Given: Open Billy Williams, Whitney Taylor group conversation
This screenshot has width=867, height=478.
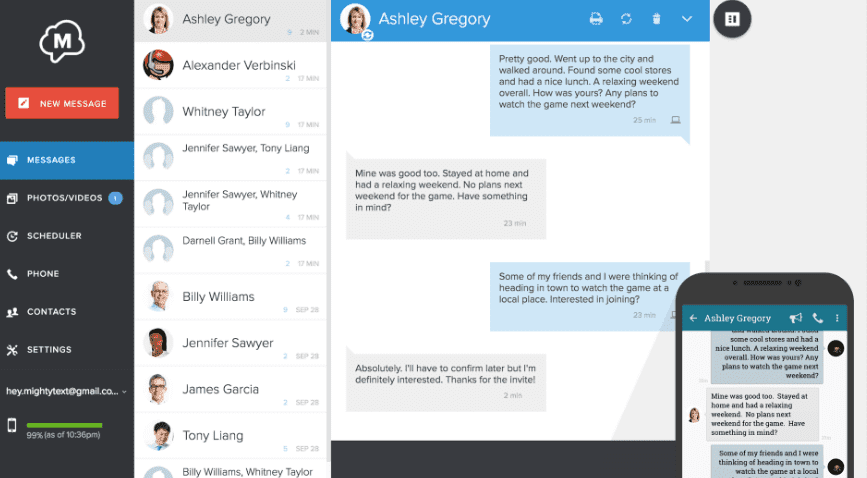Looking at the screenshot, I should [x=231, y=469].
